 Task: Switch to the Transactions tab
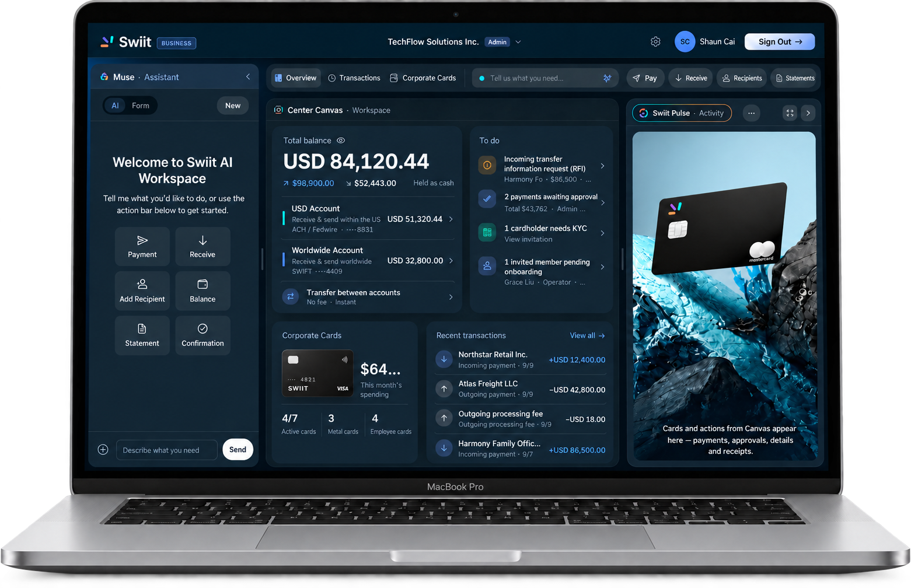[x=354, y=78]
